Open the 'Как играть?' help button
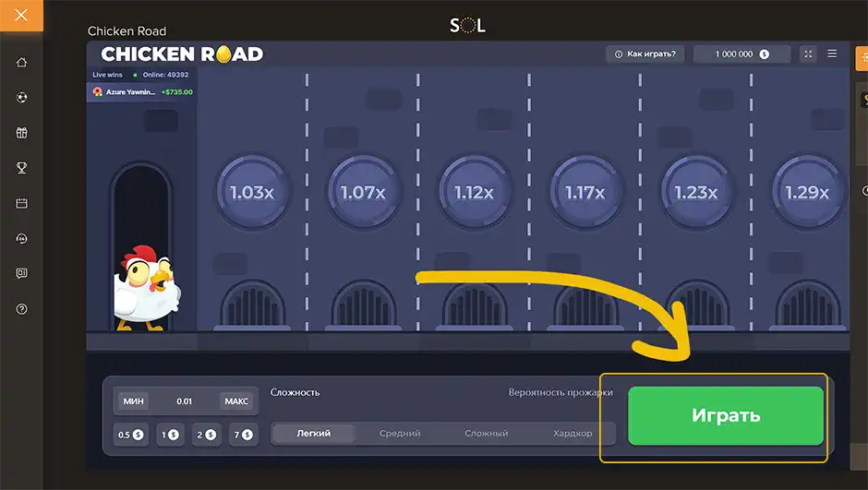Screen dimensions: 868x490 click(645, 54)
